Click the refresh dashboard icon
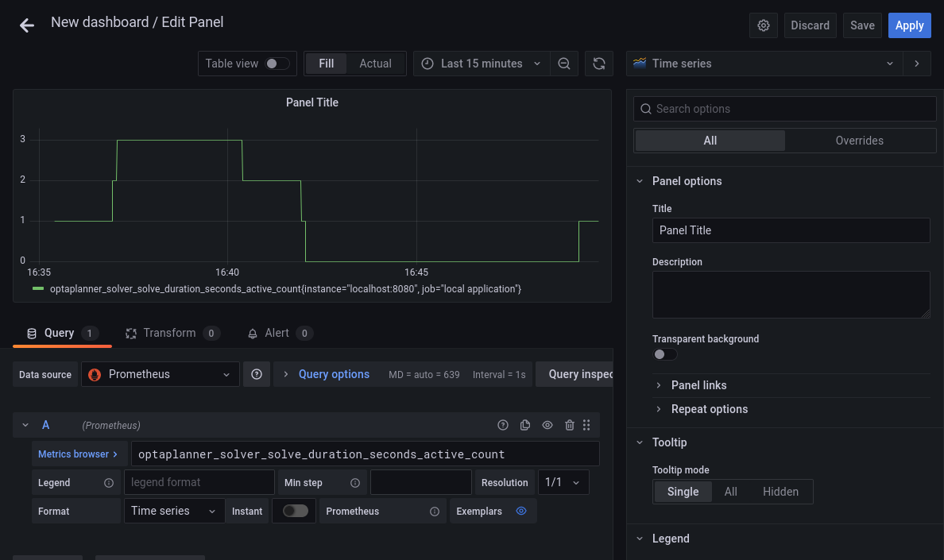 pos(599,64)
